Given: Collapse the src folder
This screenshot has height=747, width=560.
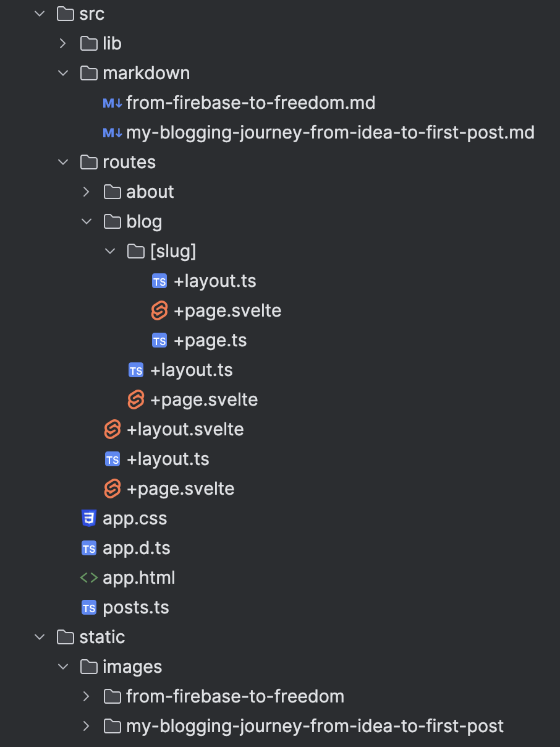Looking at the screenshot, I should pyautogui.click(x=39, y=14).
